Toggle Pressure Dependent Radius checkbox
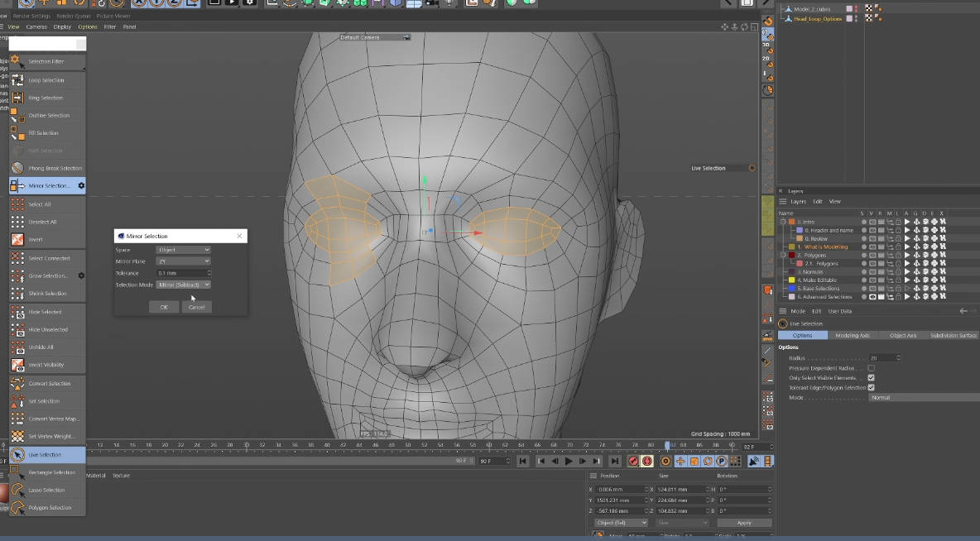 (x=872, y=368)
